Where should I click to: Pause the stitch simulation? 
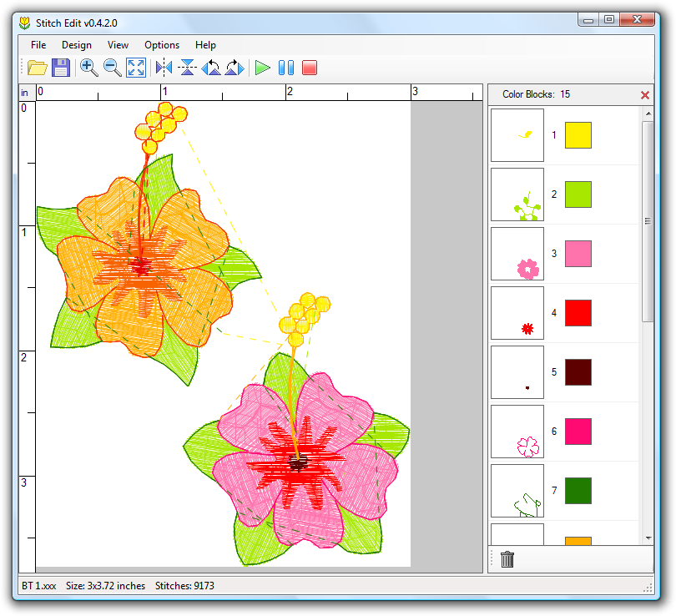click(x=286, y=68)
